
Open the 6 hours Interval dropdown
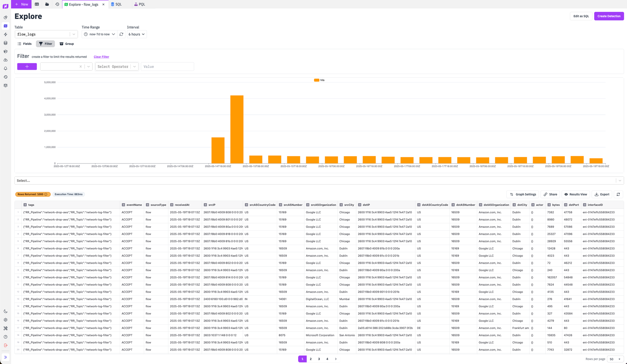coord(137,34)
